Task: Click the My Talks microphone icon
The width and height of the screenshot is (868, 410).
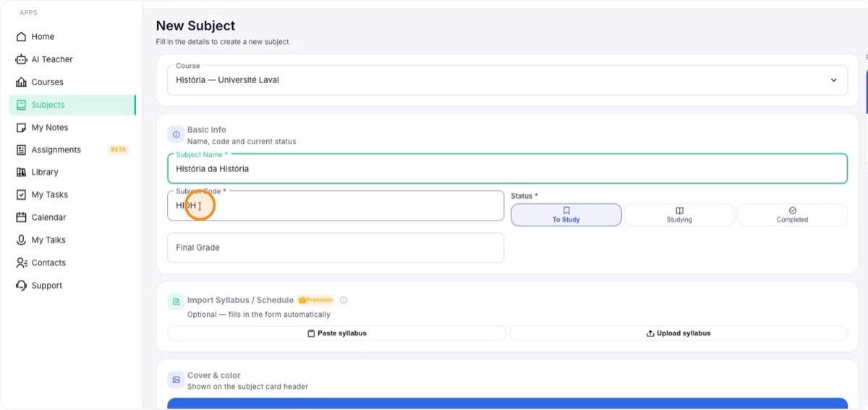Action: (21, 240)
